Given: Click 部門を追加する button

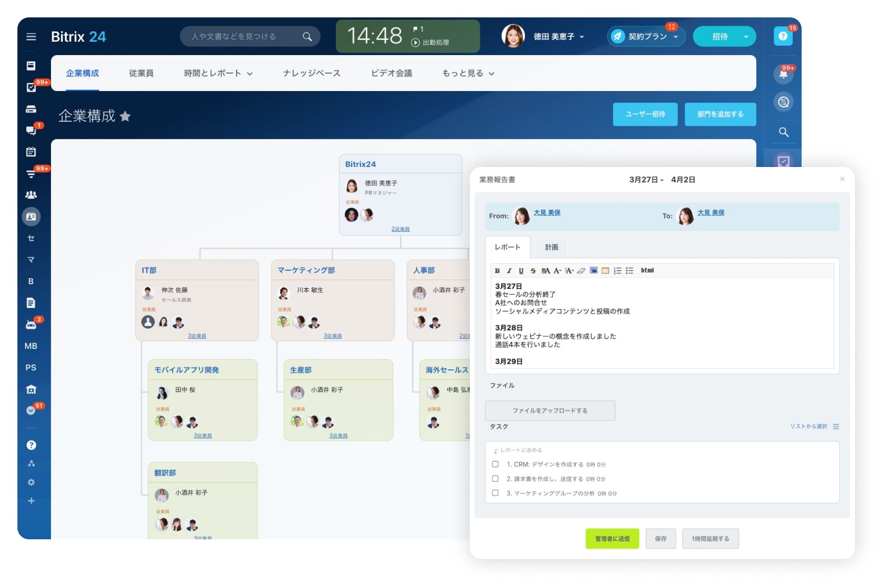Looking at the screenshot, I should coord(720,114).
